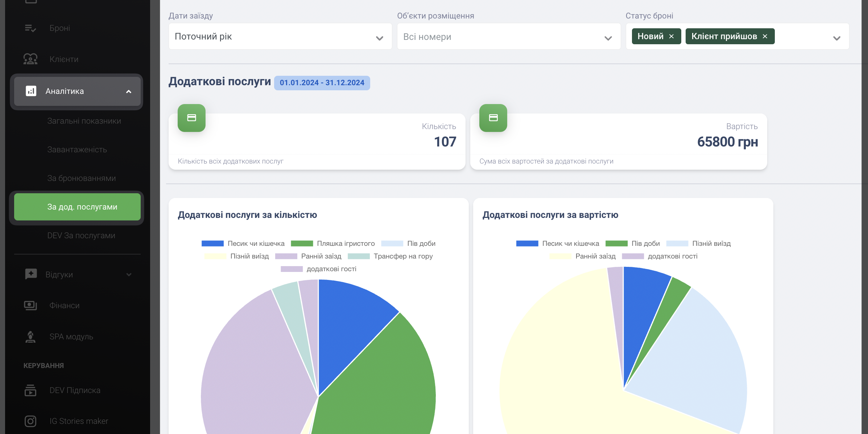
Task: Remove the Новий status tag
Action: point(671,37)
